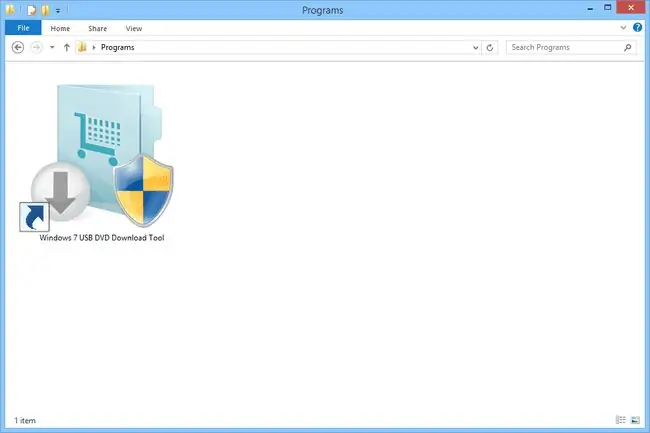This screenshot has height=433, width=650.
Task: Open the File ribbon tab
Action: (23, 28)
